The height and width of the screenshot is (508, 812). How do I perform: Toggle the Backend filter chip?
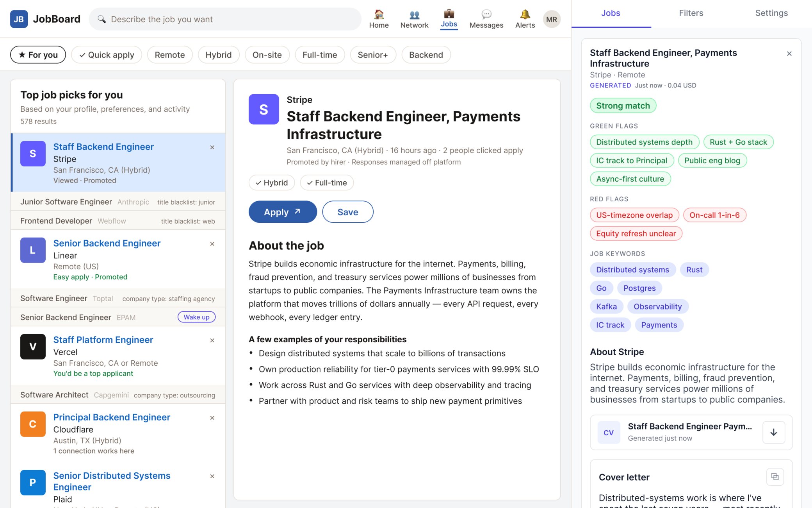426,55
